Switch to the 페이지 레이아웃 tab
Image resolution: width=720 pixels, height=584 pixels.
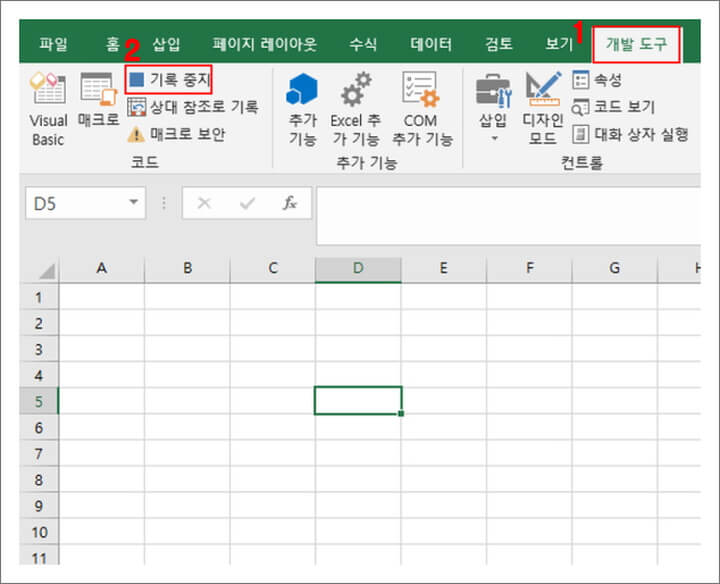click(x=264, y=44)
